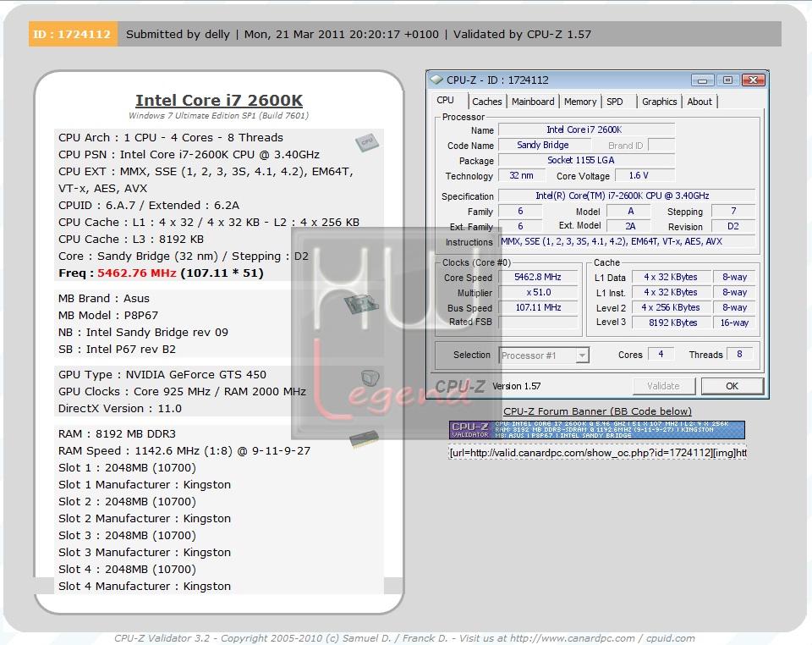The width and height of the screenshot is (812, 645).
Task: Click the Validate button
Action: [x=663, y=386]
